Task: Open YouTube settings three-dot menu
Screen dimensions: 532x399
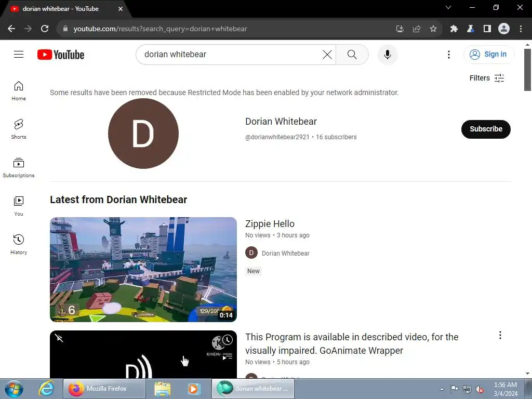Action: point(448,54)
